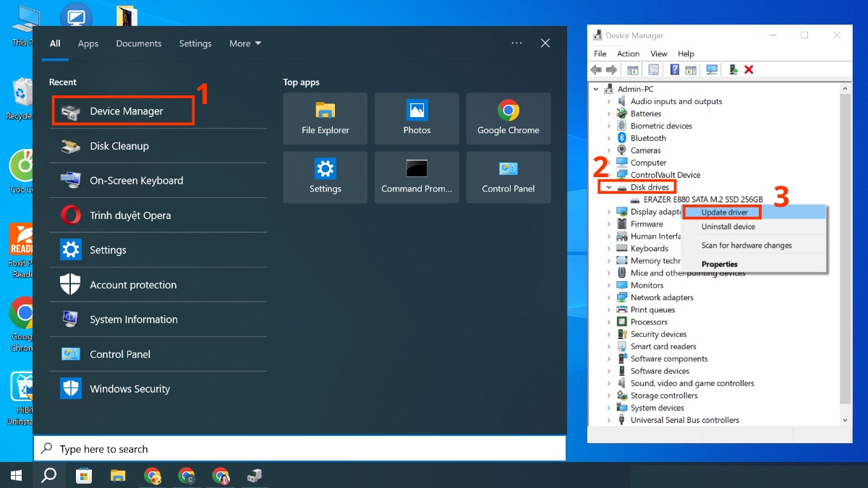Open the More dropdown in search panel

244,43
